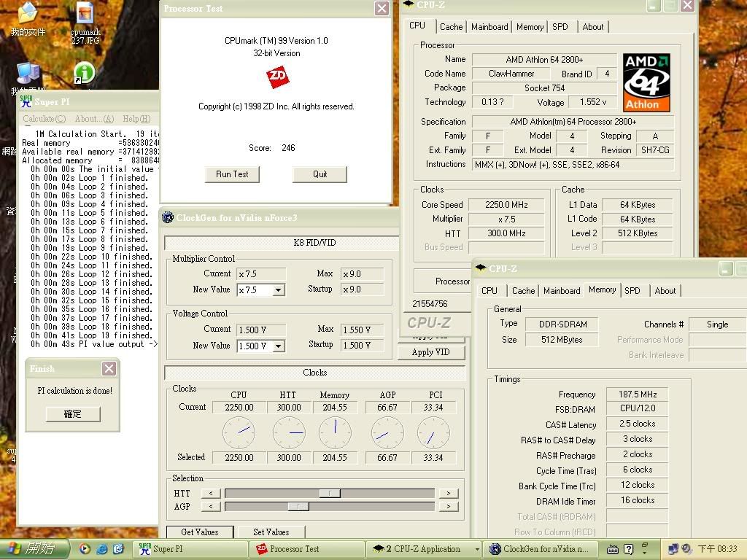Click the Get Values button in ClockGen

[x=199, y=532]
